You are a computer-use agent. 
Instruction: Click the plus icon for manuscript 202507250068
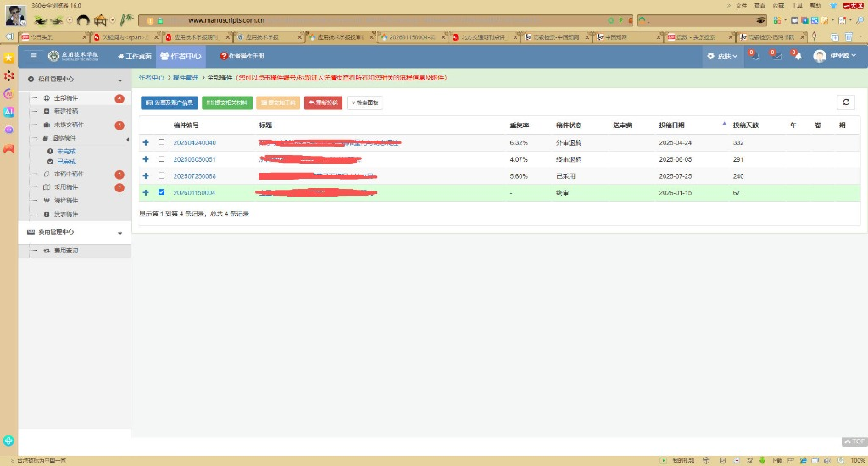click(x=146, y=176)
